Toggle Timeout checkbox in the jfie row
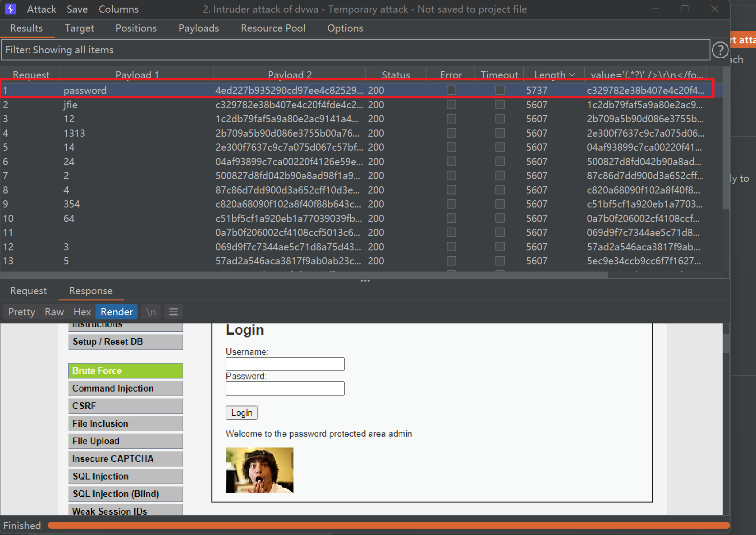756x535 pixels. 500,105
